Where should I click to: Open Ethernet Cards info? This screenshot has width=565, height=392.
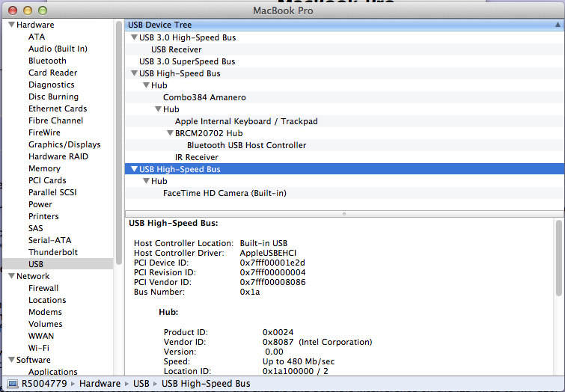point(58,108)
